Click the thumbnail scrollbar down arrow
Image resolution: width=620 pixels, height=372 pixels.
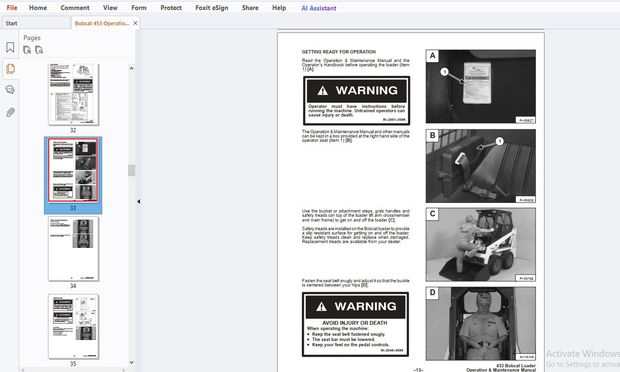coord(132,363)
